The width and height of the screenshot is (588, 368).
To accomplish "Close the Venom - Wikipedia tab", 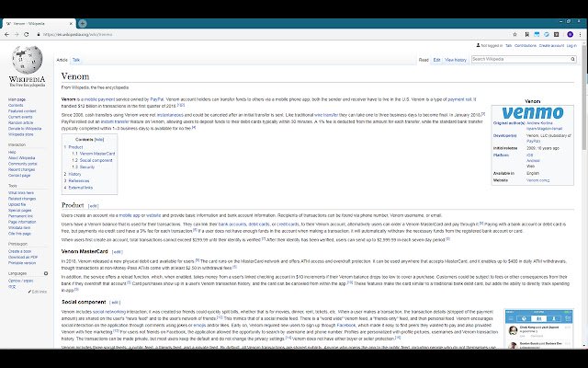I will click(x=71, y=24).
